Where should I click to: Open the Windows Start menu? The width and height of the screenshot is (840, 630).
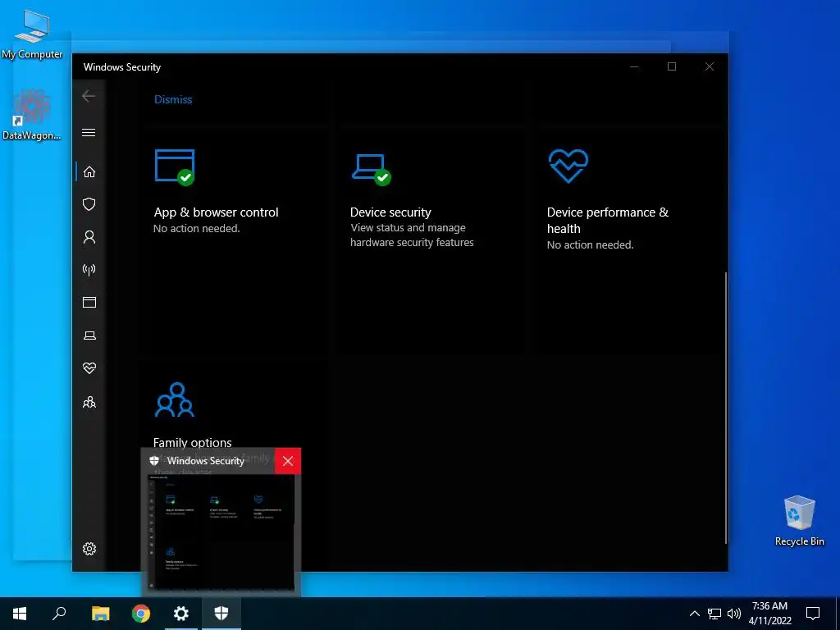(x=20, y=614)
